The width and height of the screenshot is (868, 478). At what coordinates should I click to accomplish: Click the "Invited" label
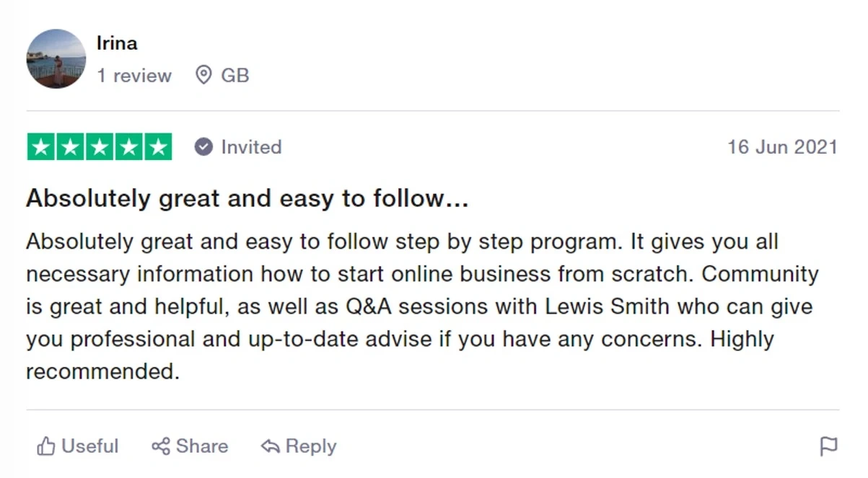tap(251, 147)
